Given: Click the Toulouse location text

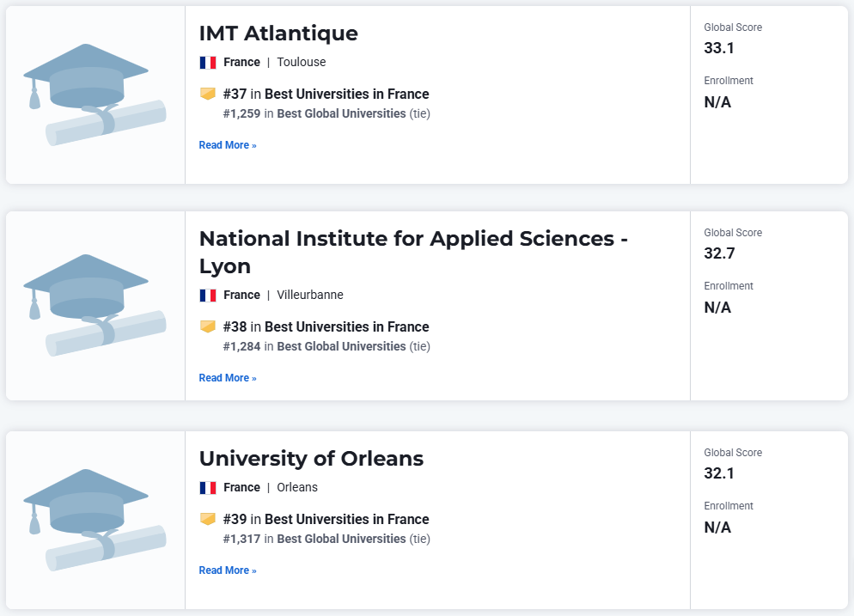Looking at the screenshot, I should pyautogui.click(x=302, y=62).
